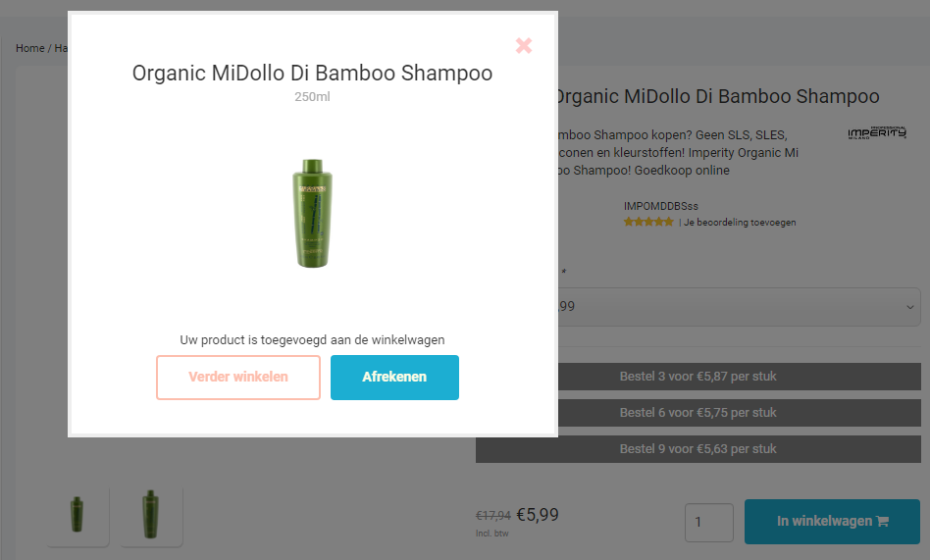Viewport: 930px width, 560px height.
Task: Close the added-to-cart popup with the X
Action: 524,45
